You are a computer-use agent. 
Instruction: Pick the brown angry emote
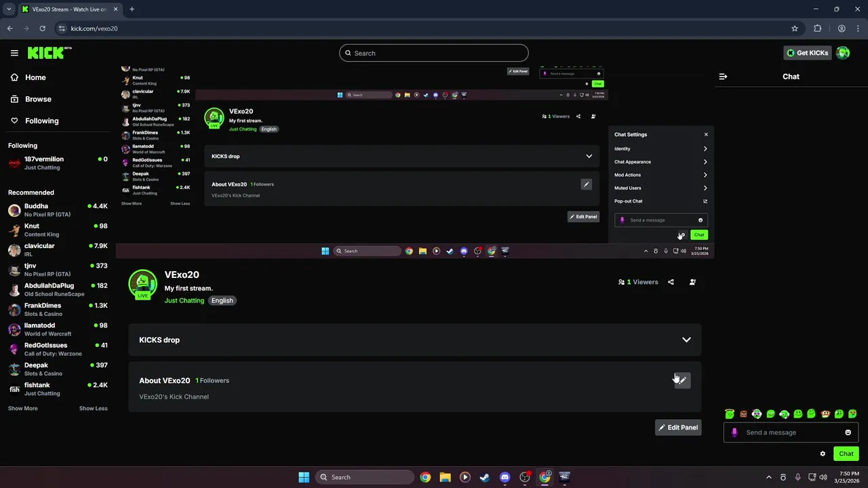(743, 413)
